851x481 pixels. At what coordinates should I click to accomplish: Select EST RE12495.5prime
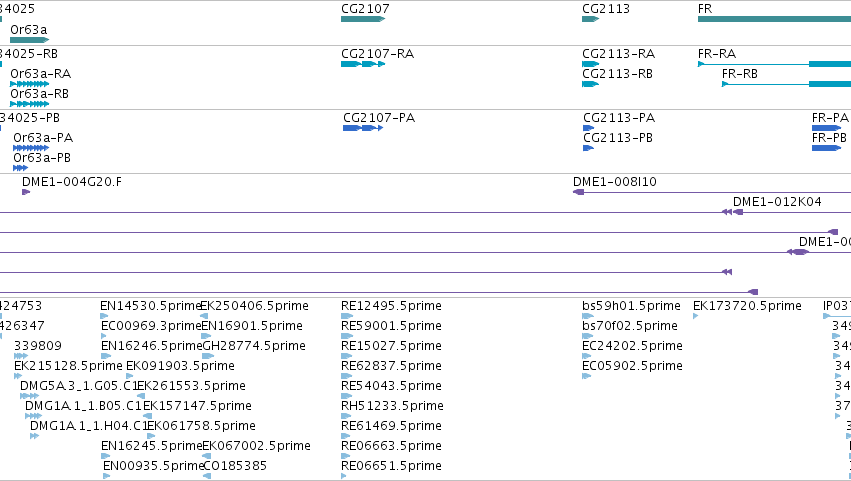347,316
